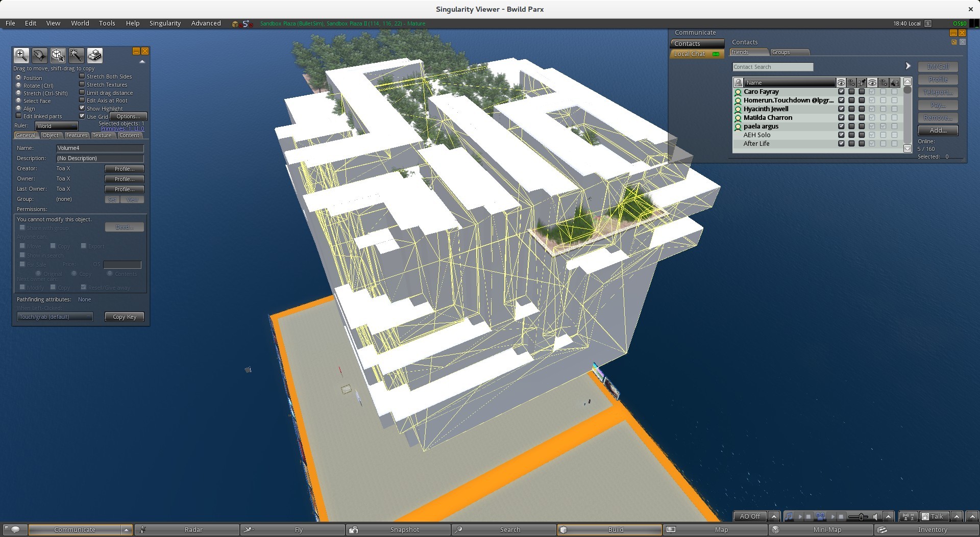Click the Primitives: 1, LI: 0 link
980x537 pixels.
(x=122, y=129)
